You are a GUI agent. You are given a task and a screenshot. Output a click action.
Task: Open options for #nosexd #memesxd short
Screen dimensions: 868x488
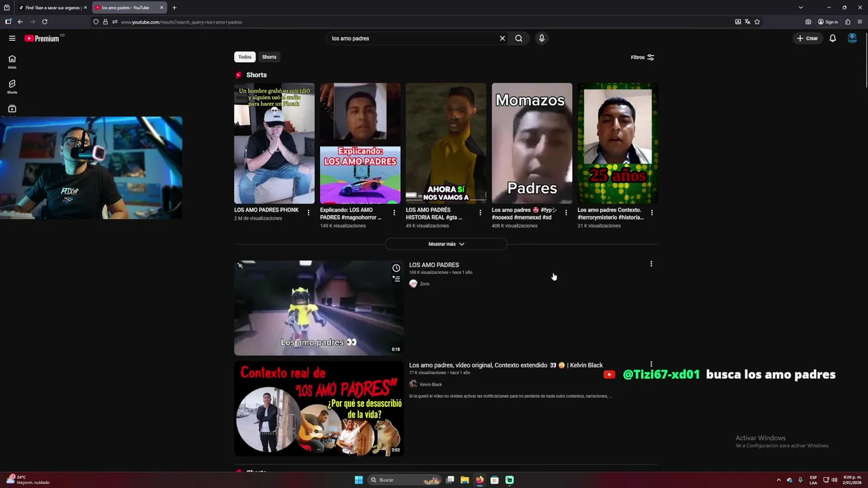[566, 213]
